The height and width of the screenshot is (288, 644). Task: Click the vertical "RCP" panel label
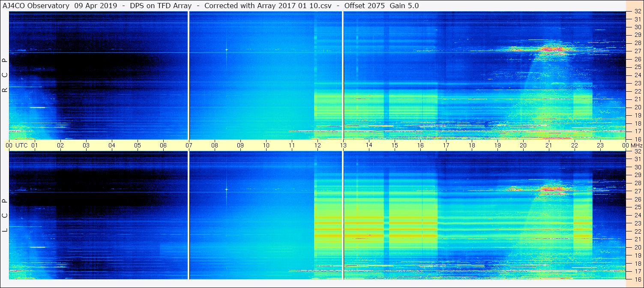[x=5, y=75]
